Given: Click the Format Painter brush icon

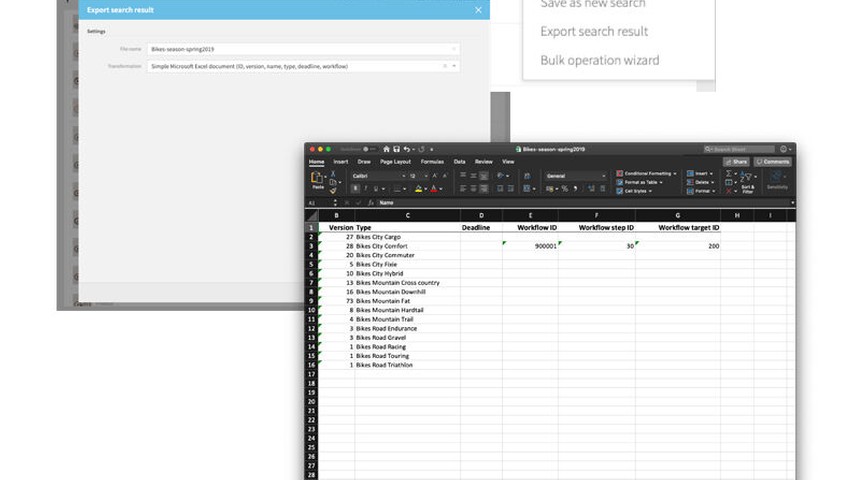Looking at the screenshot, I should pos(333,190).
